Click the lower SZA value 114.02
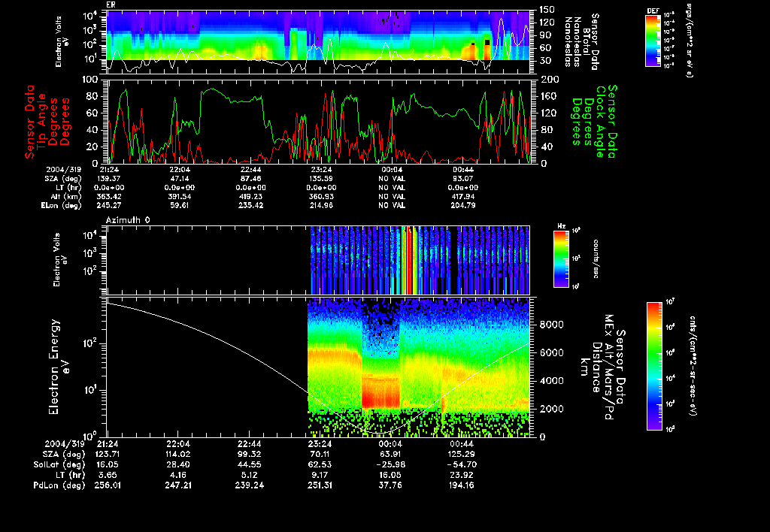770x532 pixels. pyautogui.click(x=178, y=454)
